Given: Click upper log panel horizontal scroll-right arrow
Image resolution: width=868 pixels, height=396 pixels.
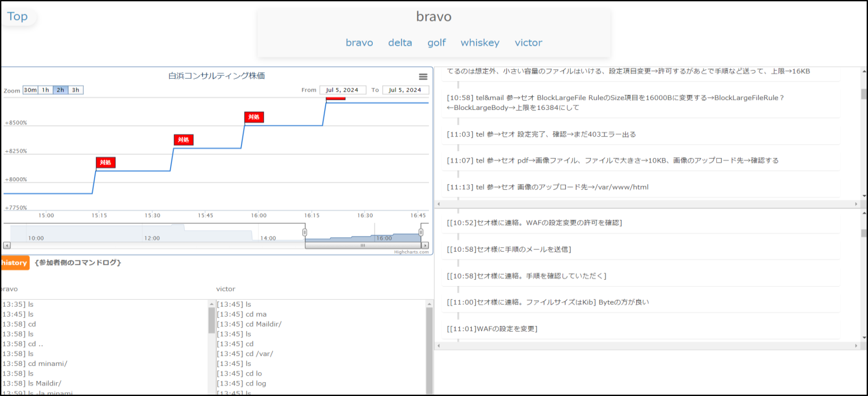Looking at the screenshot, I should [856, 204].
